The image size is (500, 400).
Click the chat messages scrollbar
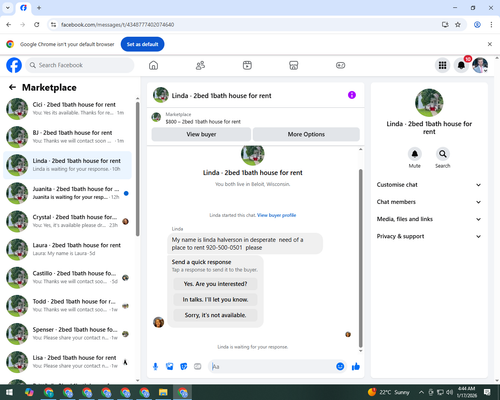tap(360, 258)
